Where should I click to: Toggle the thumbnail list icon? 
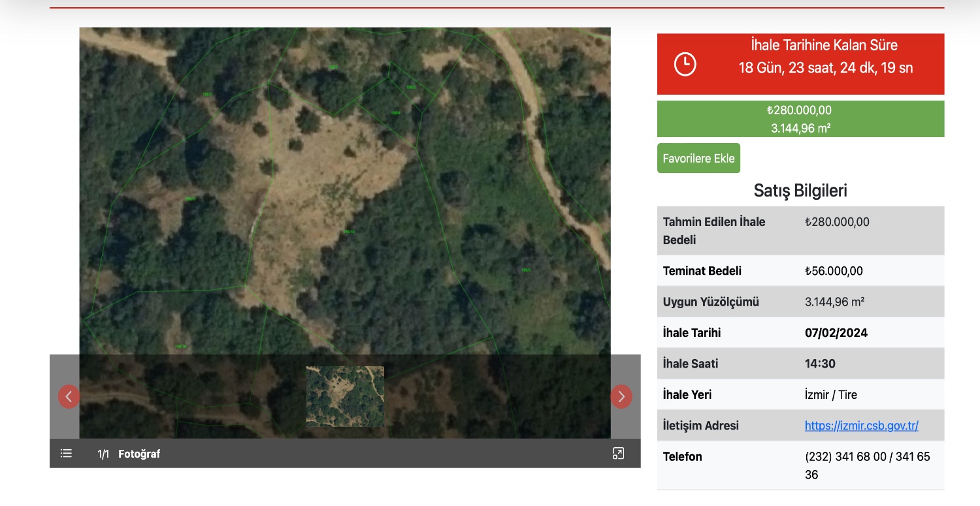[66, 453]
